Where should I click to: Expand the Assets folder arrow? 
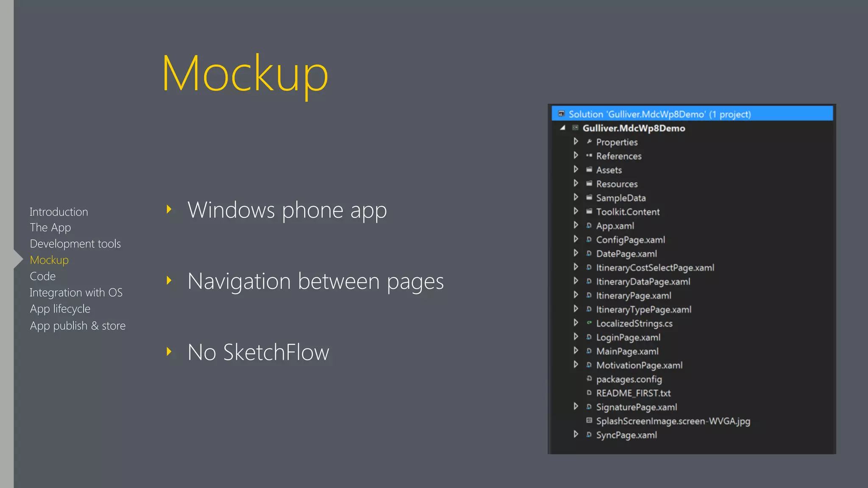point(576,169)
